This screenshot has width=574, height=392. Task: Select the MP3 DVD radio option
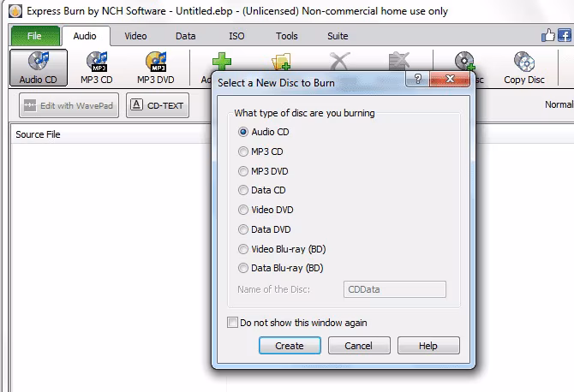243,171
